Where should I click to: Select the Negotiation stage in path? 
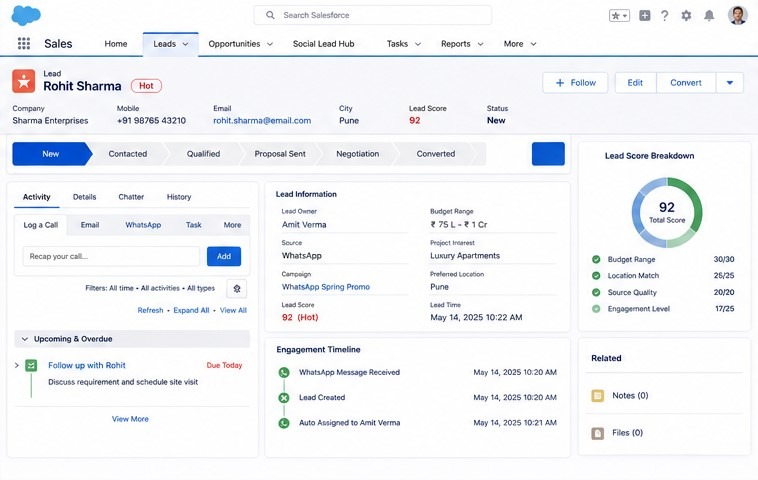pyautogui.click(x=357, y=154)
